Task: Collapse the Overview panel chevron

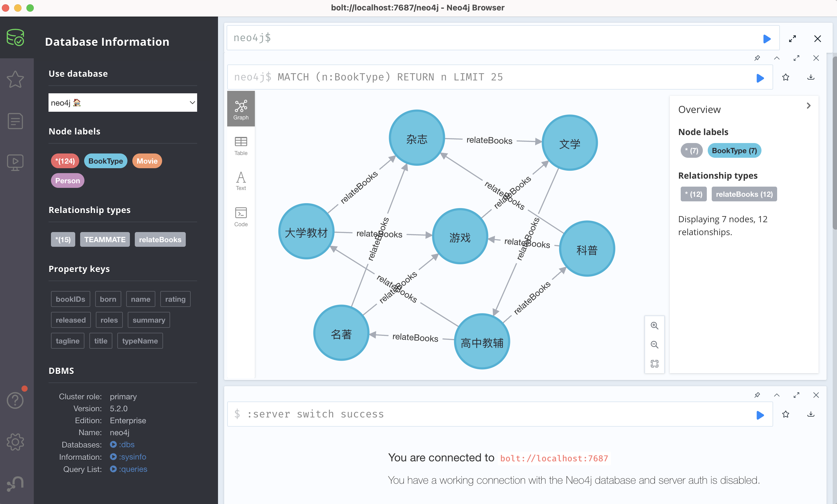Action: click(808, 106)
